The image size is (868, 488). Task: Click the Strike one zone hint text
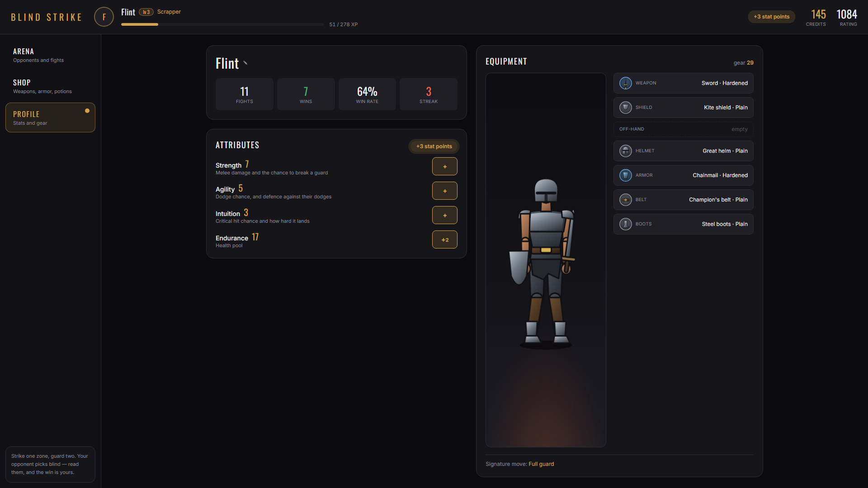point(50,464)
